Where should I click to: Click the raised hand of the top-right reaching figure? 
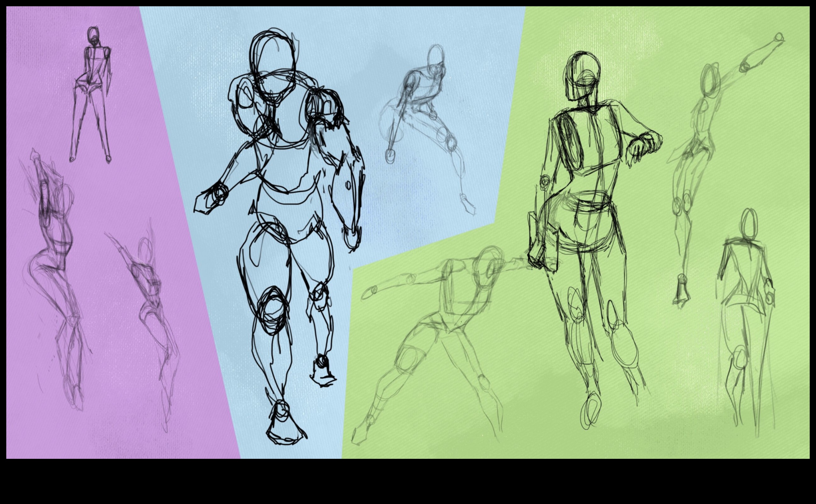779,37
